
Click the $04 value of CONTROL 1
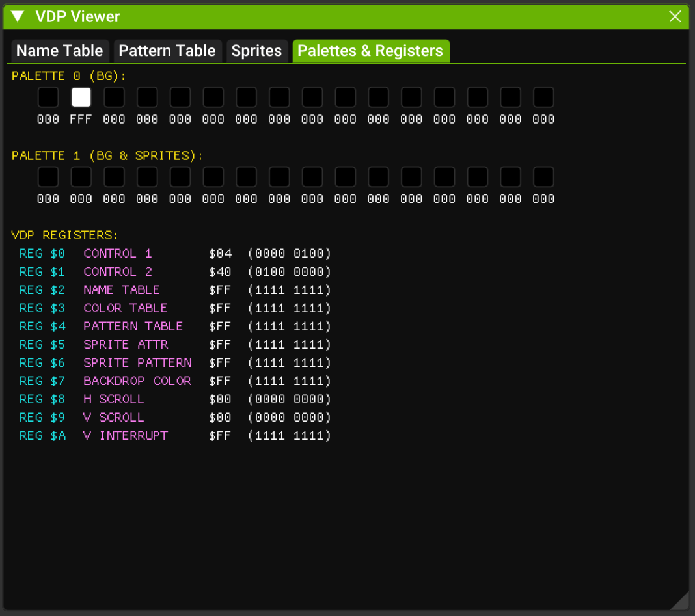point(221,254)
